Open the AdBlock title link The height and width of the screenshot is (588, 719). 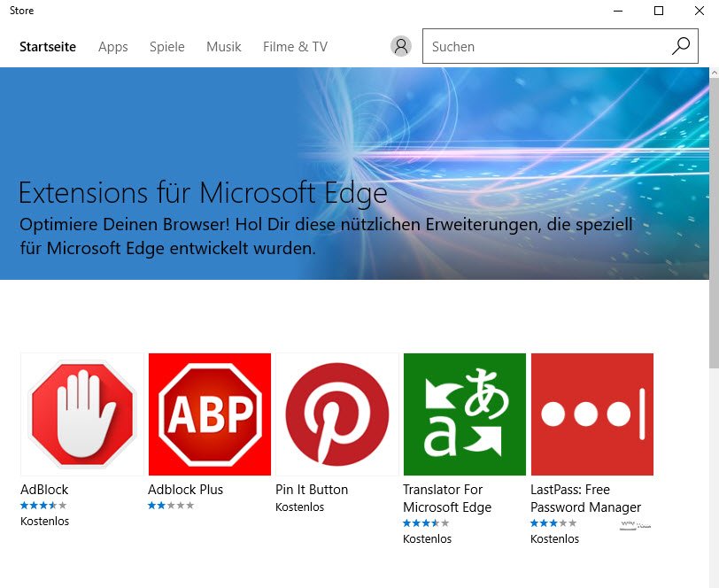click(44, 490)
